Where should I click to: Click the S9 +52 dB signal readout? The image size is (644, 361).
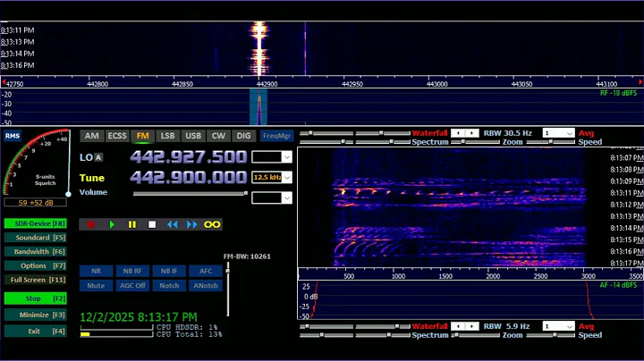pyautogui.click(x=35, y=203)
